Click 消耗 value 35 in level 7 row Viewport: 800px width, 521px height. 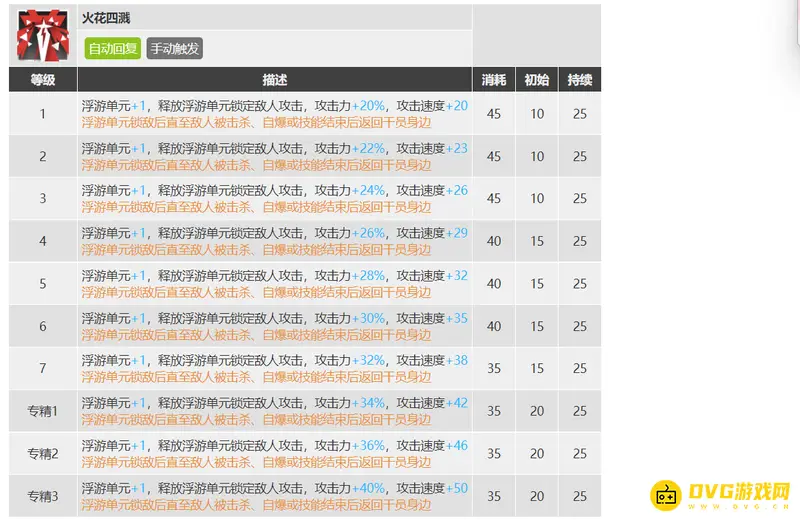tap(494, 368)
